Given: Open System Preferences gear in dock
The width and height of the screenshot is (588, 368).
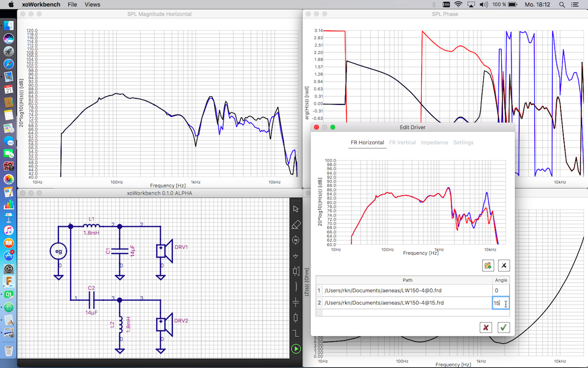Looking at the screenshot, I should pos(9,268).
